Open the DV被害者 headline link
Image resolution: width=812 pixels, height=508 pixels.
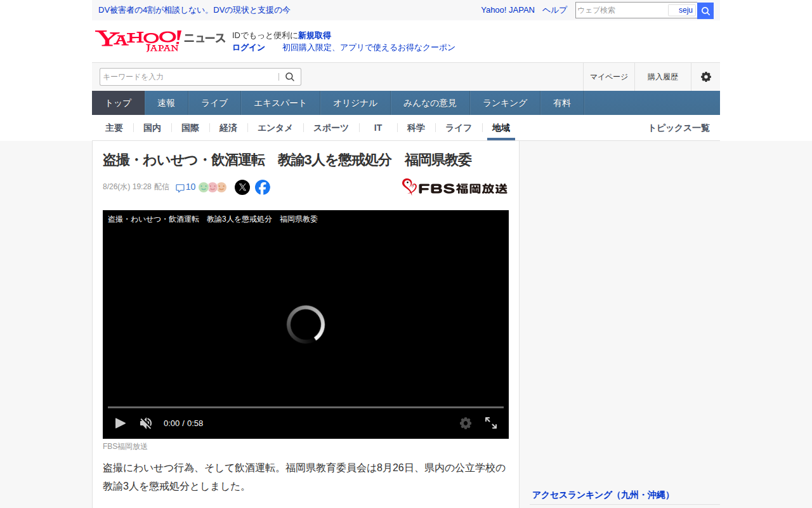tap(194, 10)
